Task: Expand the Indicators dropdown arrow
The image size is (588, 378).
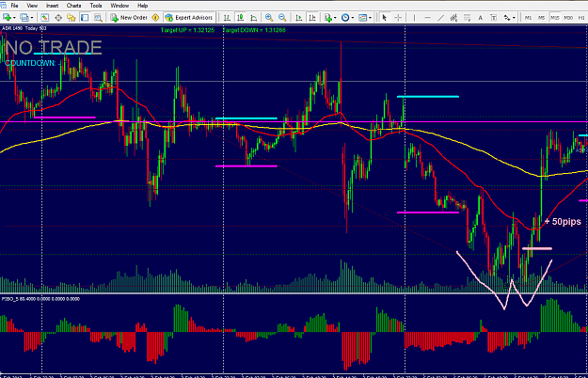Action: (335, 18)
